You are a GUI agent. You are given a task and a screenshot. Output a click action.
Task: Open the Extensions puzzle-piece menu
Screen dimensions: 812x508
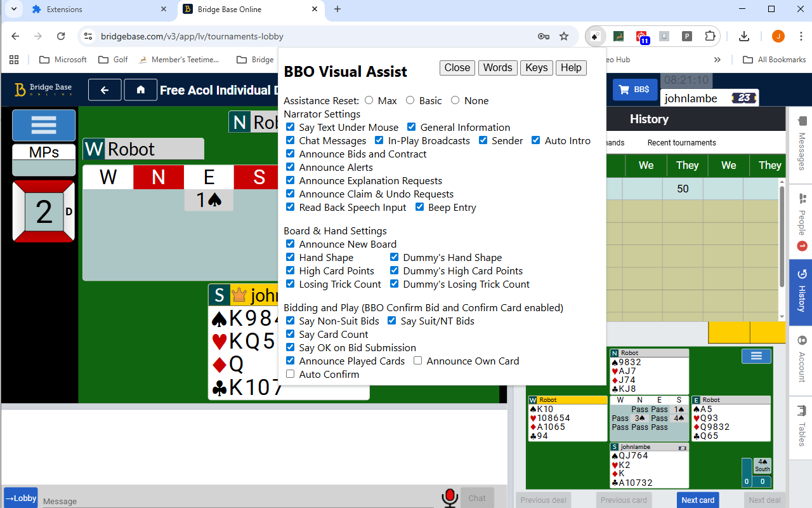(710, 36)
